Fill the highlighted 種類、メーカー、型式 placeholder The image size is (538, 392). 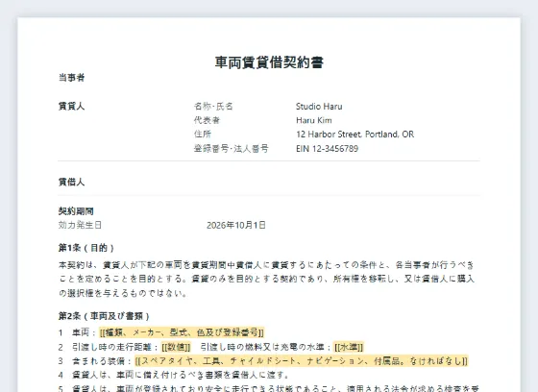point(182,332)
